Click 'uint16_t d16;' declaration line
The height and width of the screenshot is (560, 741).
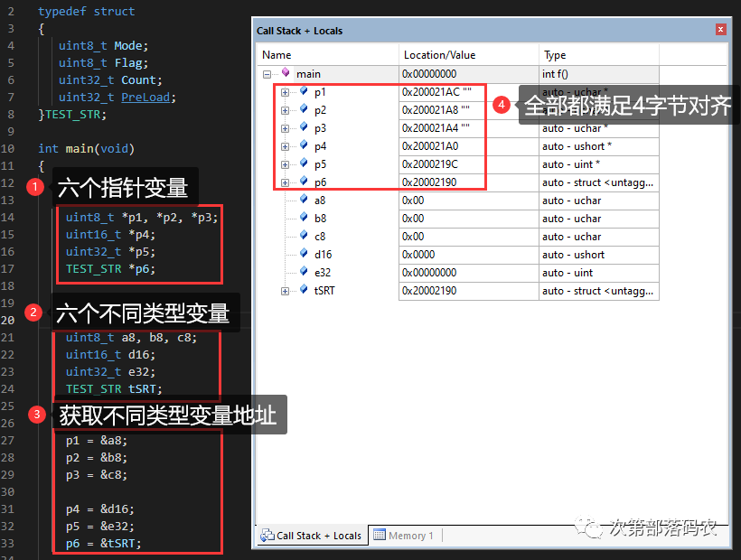110,355
